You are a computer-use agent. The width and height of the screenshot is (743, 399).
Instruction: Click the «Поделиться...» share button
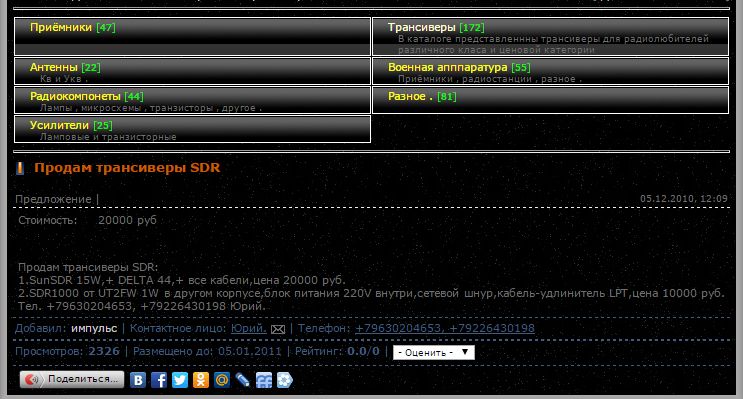pyautogui.click(x=72, y=380)
